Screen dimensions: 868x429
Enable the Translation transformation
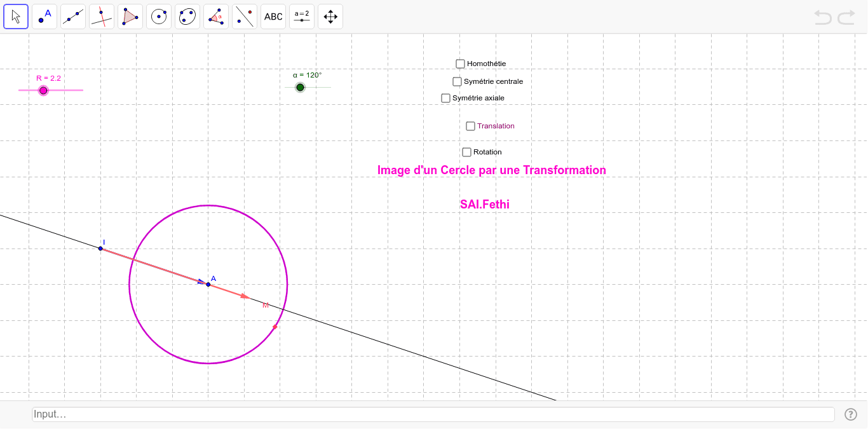tap(470, 126)
